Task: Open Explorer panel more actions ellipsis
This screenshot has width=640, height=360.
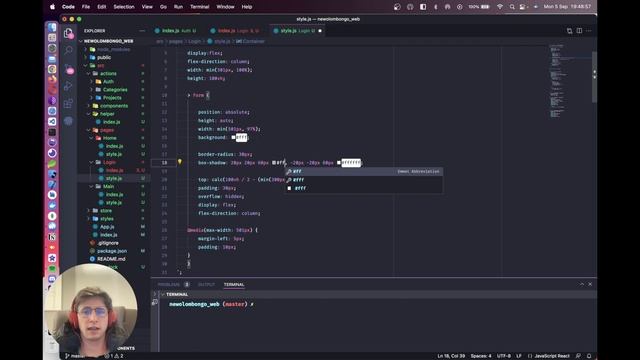Action: click(x=142, y=31)
